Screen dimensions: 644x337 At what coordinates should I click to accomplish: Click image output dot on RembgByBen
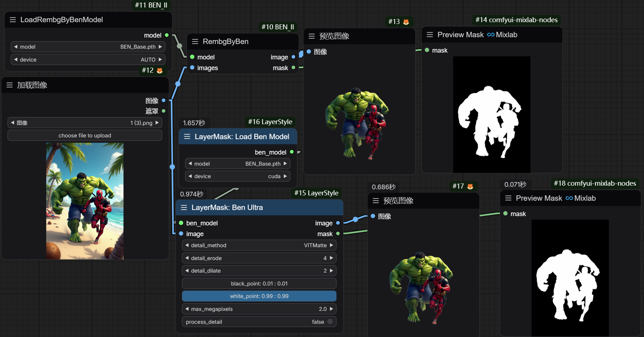pos(293,57)
